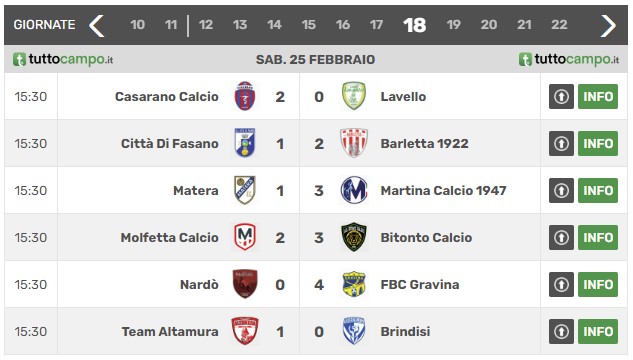Open INFO for Città Di Fasano match
Viewport: 633px width, 360px height.
(598, 143)
